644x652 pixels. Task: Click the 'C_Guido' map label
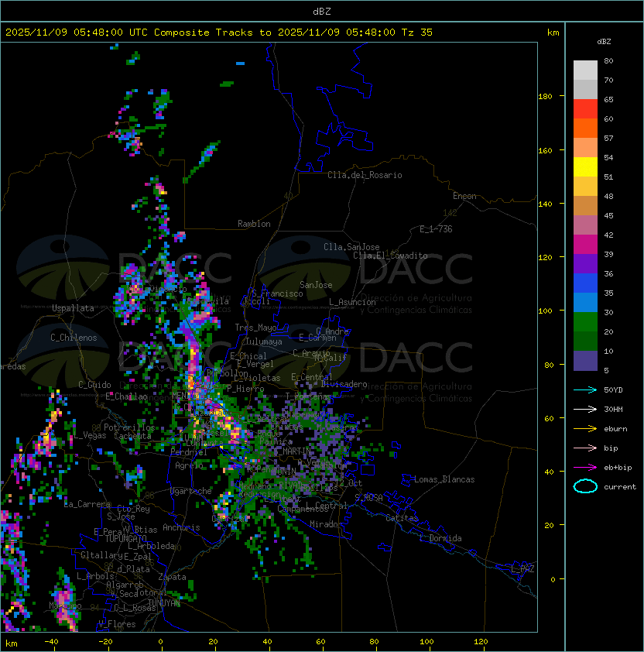(x=94, y=385)
